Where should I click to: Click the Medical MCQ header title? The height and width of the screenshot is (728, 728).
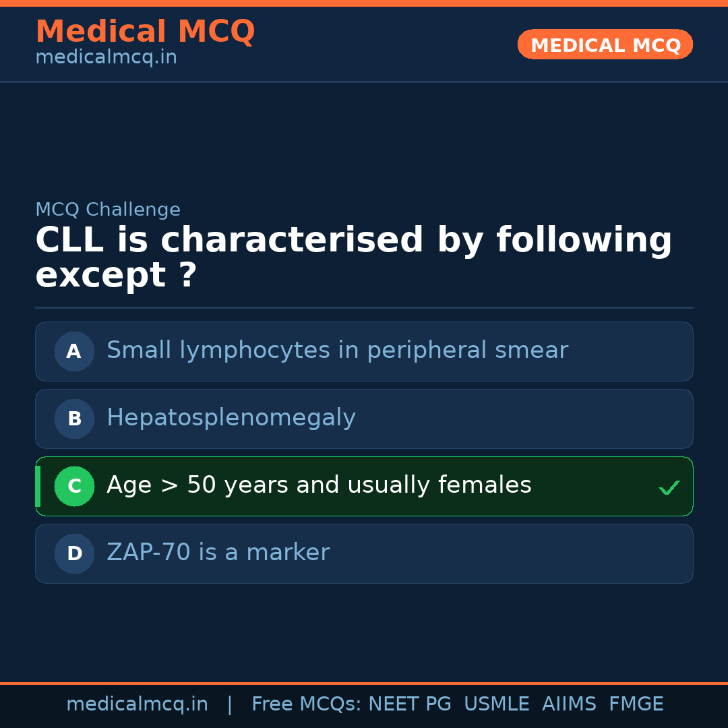[x=145, y=32]
